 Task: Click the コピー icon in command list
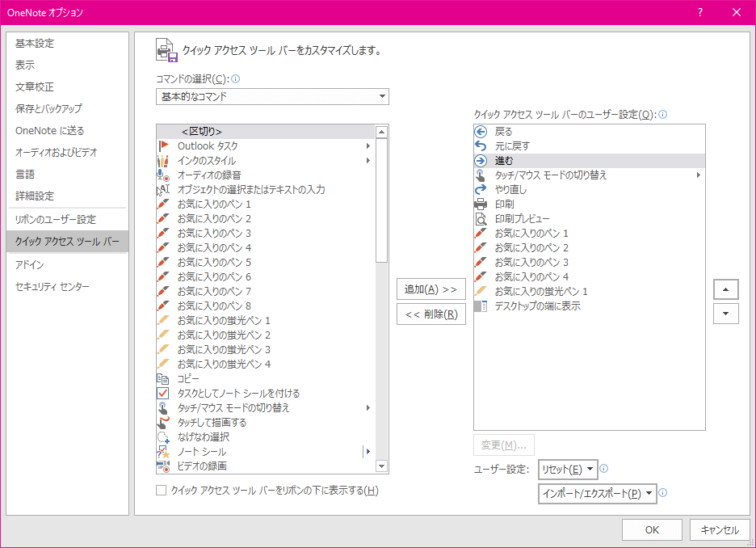click(x=163, y=379)
